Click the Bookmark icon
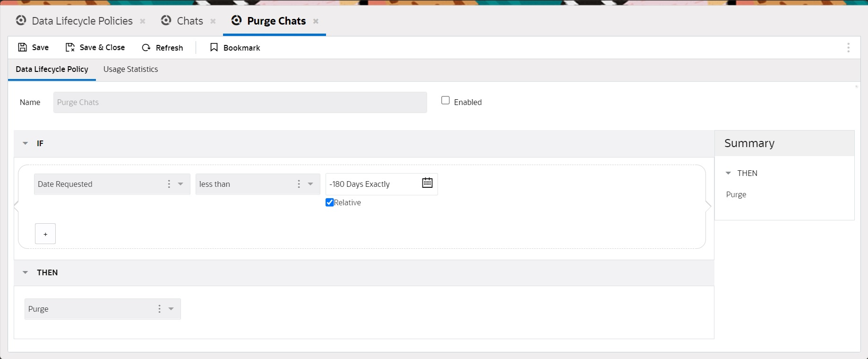 coord(214,47)
